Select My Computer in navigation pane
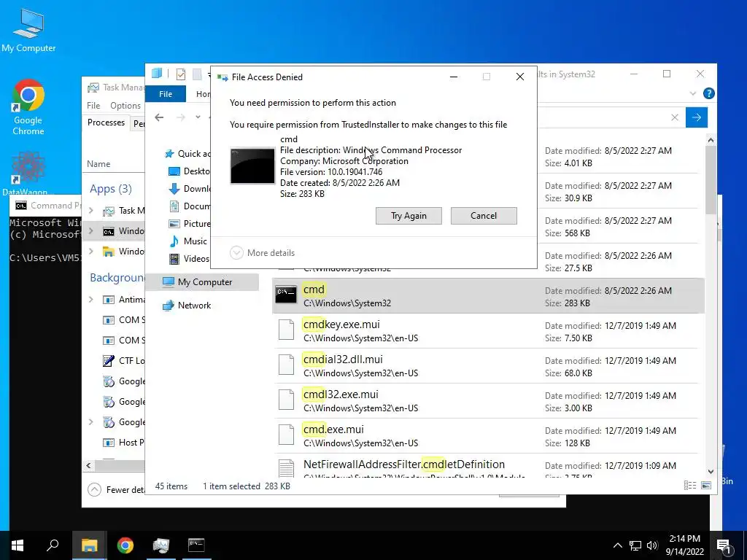Screen dimensions: 747x560 203,282
